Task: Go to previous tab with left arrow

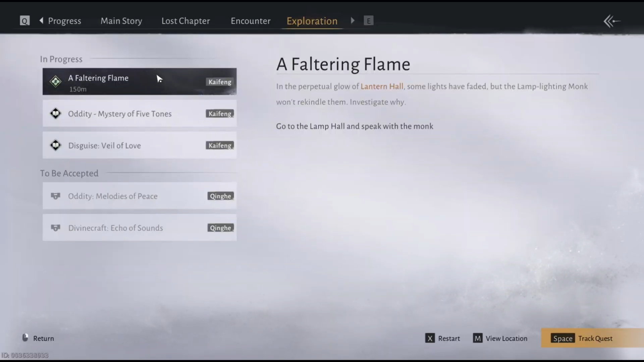Action: [x=41, y=20]
